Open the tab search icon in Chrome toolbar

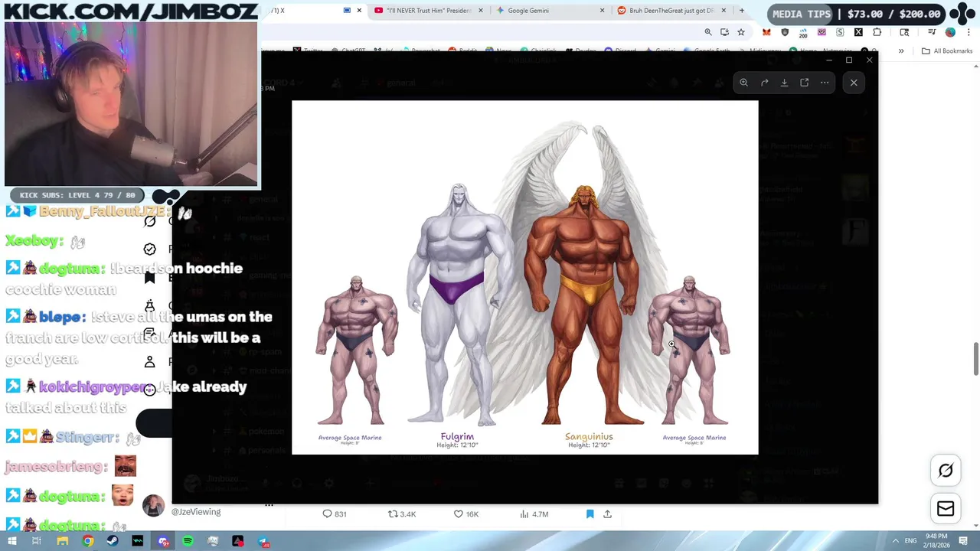click(x=904, y=32)
